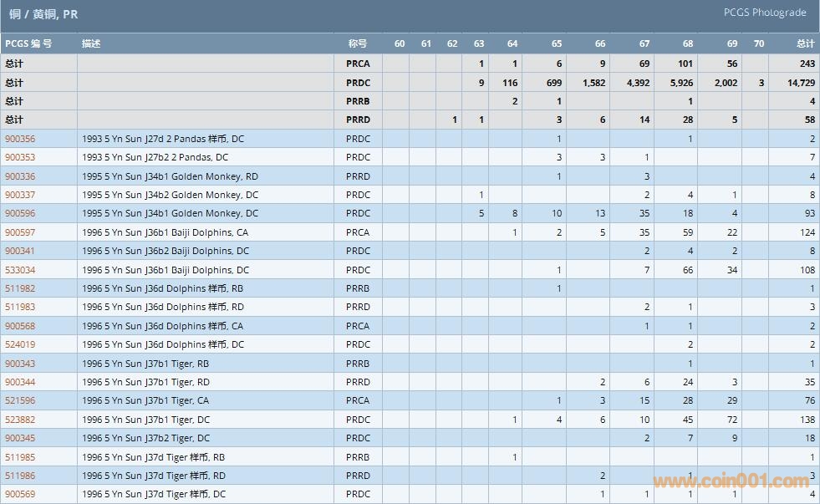Click PCGS number 533034 link

tap(20, 270)
